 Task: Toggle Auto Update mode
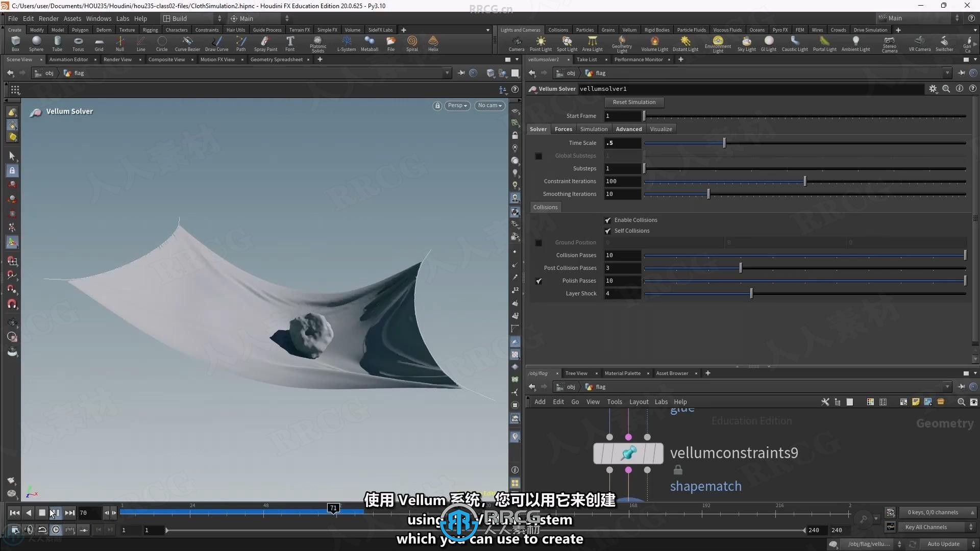pos(944,544)
